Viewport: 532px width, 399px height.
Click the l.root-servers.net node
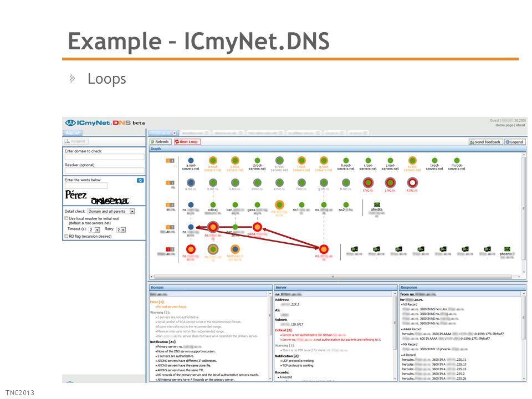point(434,161)
